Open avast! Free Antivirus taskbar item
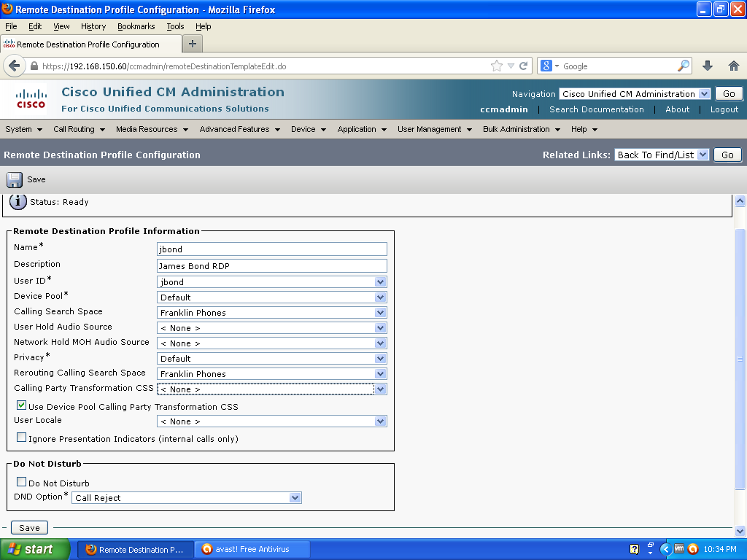Viewport: 747px width, 560px height. click(x=252, y=549)
